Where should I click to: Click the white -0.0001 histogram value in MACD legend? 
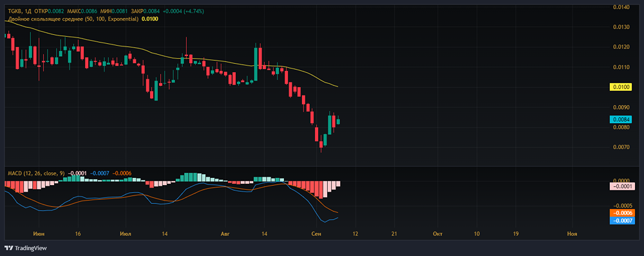click(x=77, y=173)
